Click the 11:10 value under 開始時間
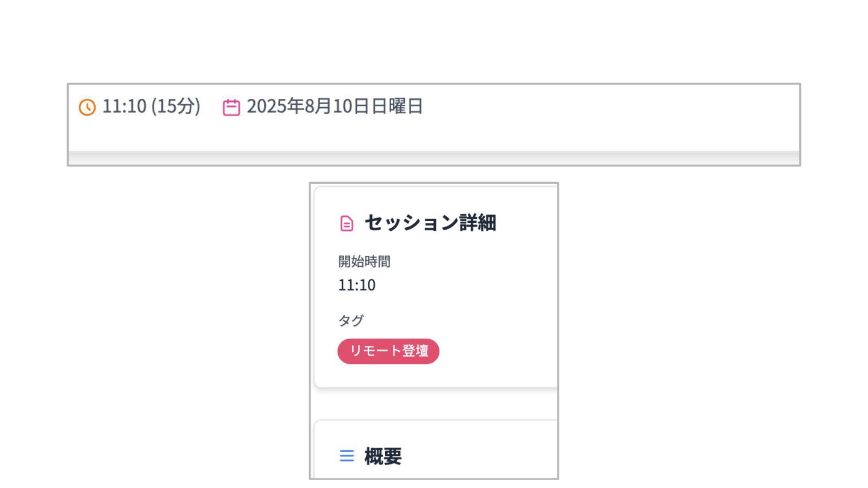This screenshot has width=868, height=488. coord(357,285)
